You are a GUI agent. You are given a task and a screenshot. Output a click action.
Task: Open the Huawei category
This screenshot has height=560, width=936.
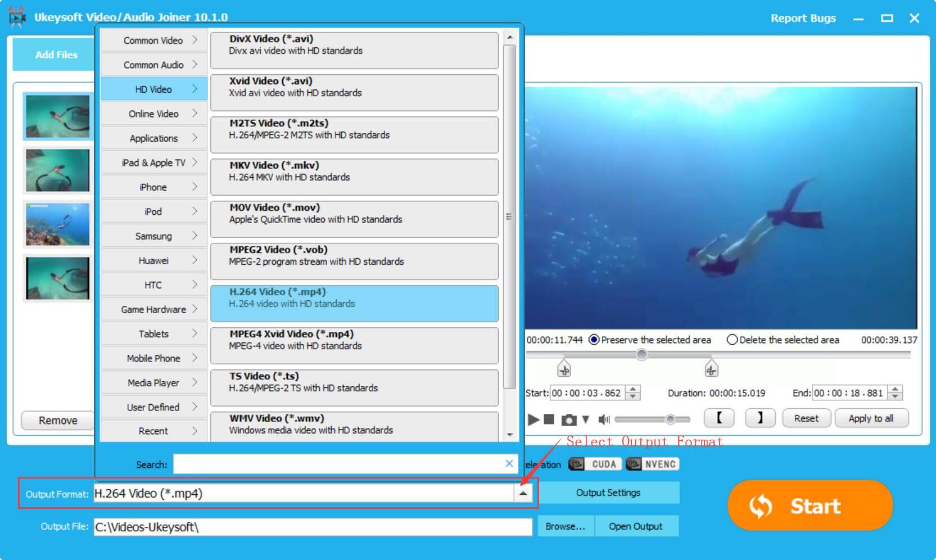point(153,260)
